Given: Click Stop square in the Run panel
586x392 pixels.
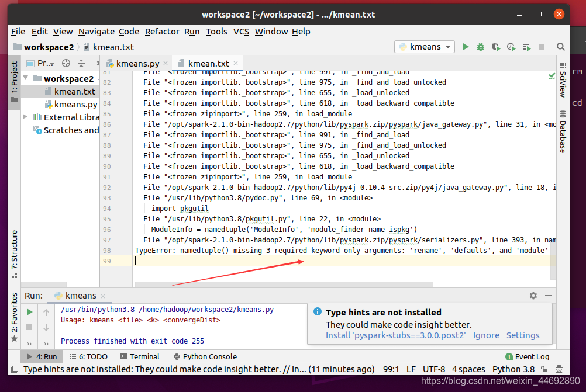Looking at the screenshot, I should pyautogui.click(x=29, y=327).
